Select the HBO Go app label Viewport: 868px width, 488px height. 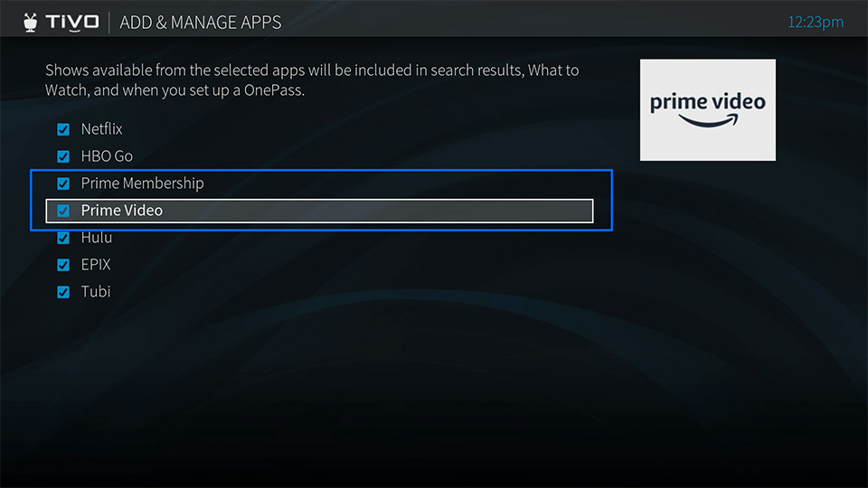[x=107, y=156]
